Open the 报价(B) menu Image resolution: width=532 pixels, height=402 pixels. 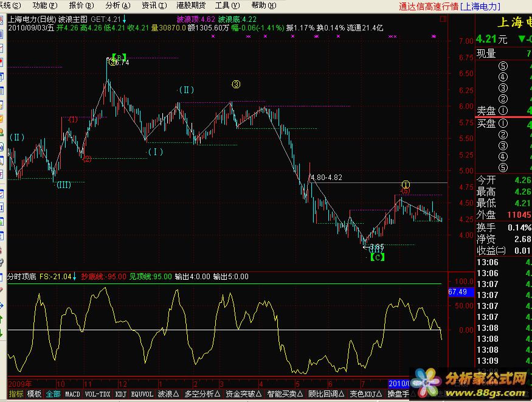point(81,5)
